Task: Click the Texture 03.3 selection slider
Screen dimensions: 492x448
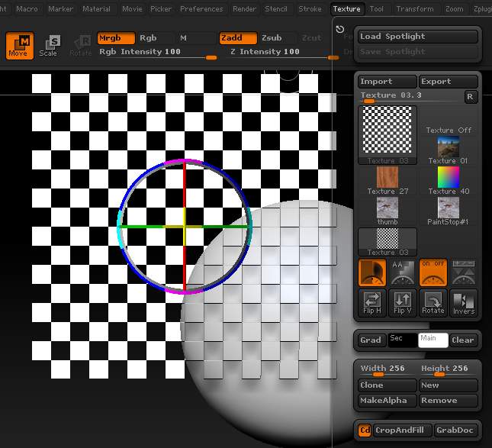Action: 410,97
